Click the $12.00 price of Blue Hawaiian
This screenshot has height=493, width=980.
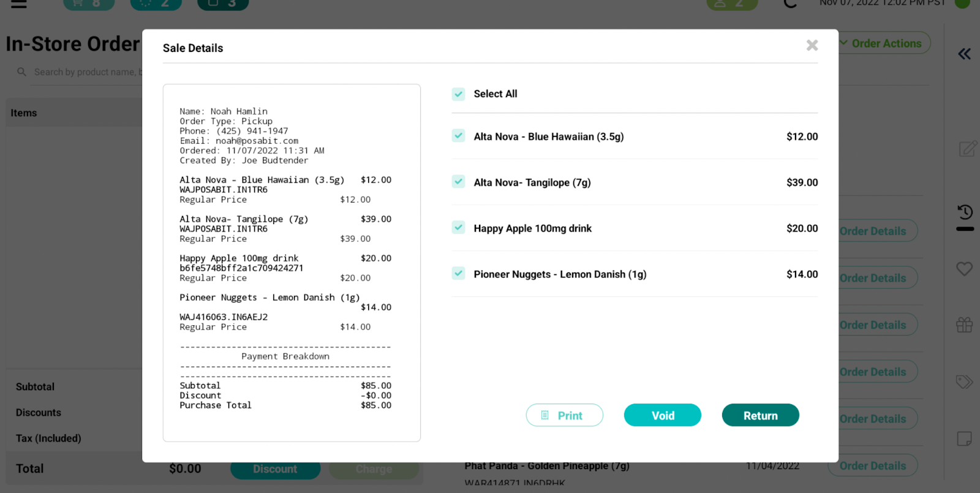pos(802,137)
